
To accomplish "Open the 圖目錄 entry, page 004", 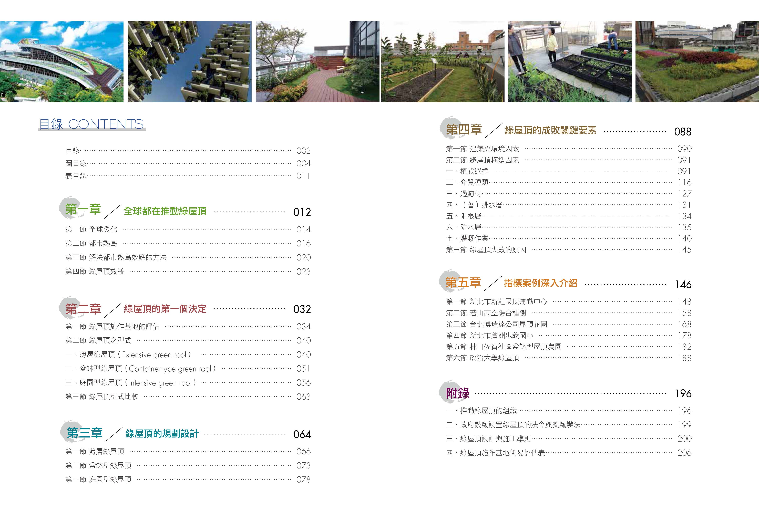I will [x=188, y=163].
